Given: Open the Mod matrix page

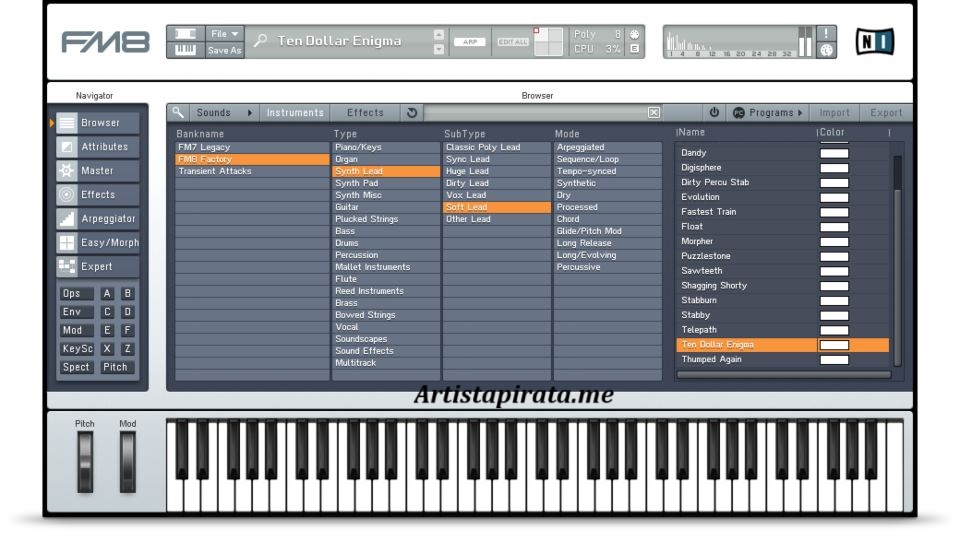Looking at the screenshot, I should pos(76,330).
